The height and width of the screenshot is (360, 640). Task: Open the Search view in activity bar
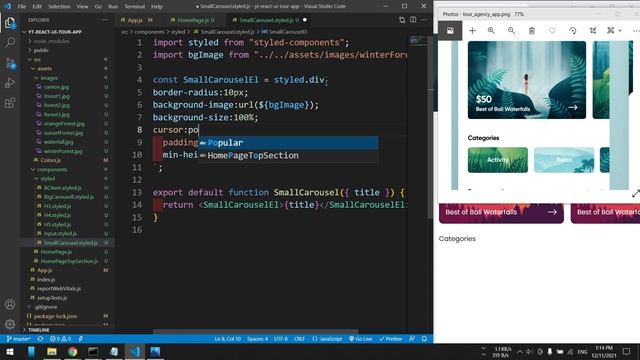pos(10,42)
